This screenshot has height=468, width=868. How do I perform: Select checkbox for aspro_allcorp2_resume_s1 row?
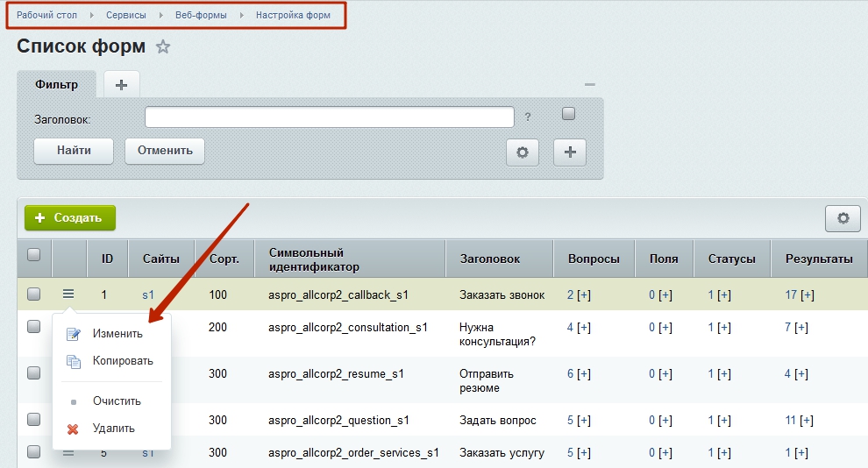coord(34,372)
